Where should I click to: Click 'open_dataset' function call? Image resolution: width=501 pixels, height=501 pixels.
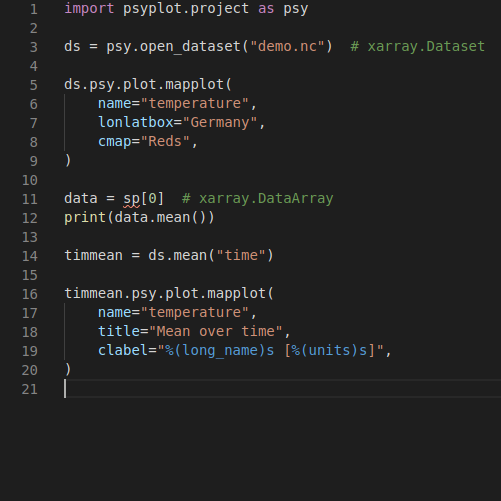tap(190, 47)
